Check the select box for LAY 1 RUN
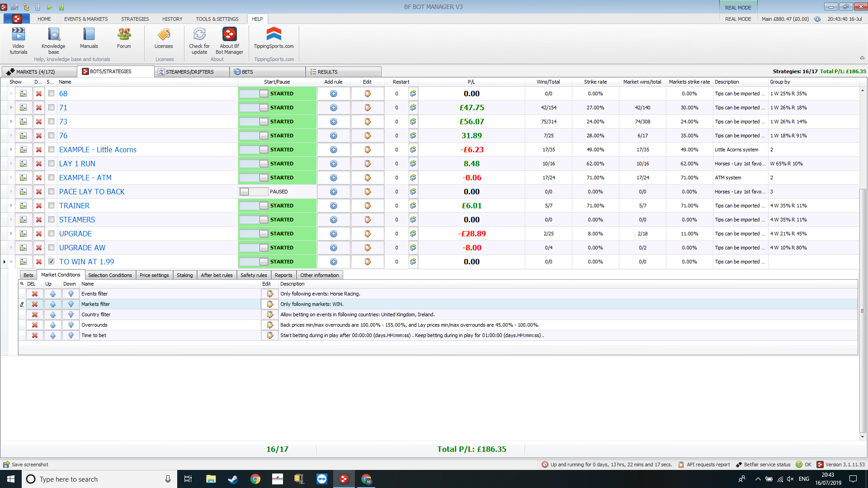 (52, 164)
